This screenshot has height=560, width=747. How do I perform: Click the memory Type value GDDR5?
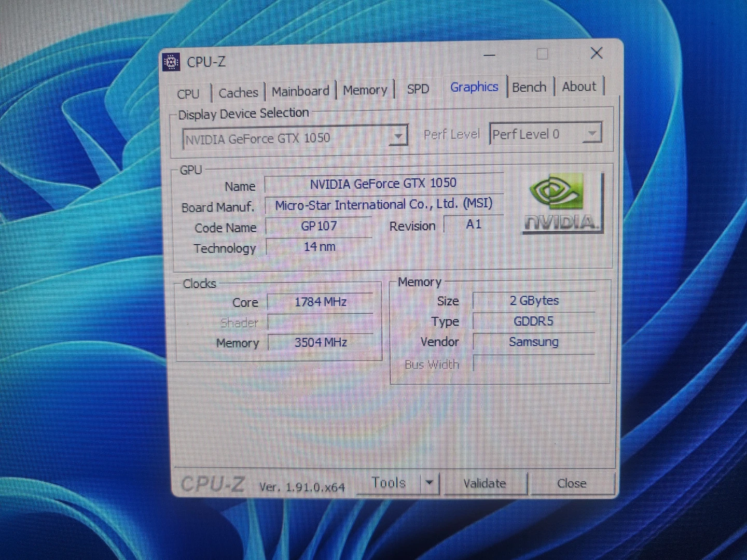534,321
